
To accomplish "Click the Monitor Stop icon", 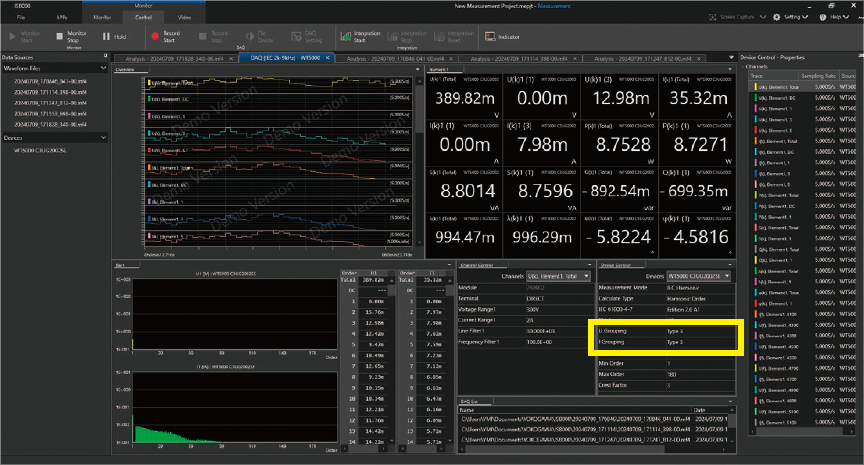I will [x=60, y=36].
